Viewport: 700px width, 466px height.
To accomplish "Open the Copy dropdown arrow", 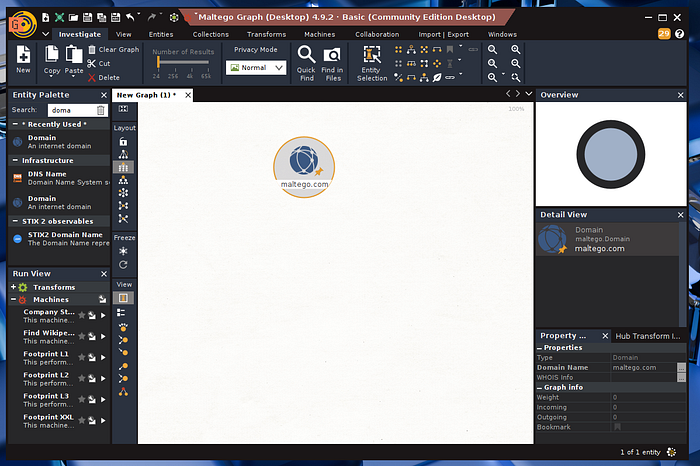I will (51, 77).
